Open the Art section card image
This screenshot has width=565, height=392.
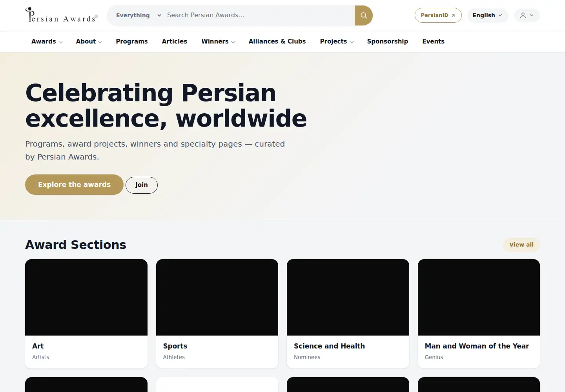tap(86, 297)
